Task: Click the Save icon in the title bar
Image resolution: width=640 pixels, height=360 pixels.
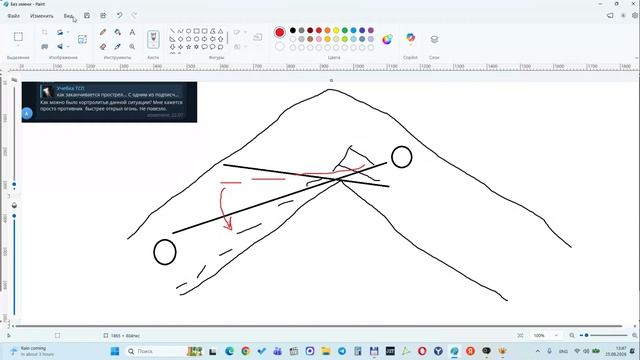Action: (87, 16)
